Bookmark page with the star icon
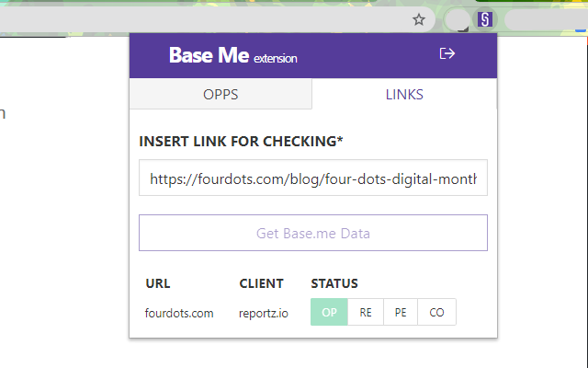The width and height of the screenshot is (588, 368). click(x=419, y=19)
